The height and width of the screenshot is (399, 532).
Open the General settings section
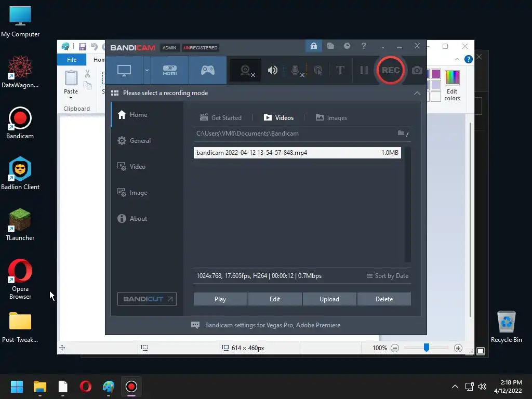pyautogui.click(x=147, y=140)
